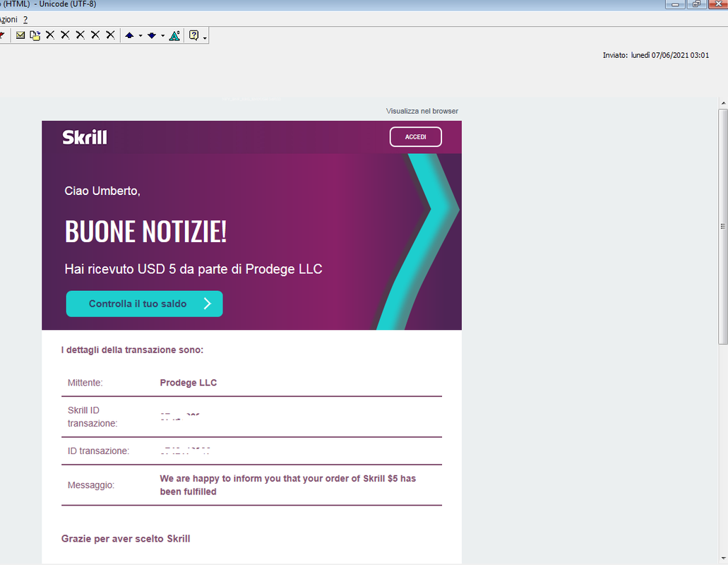Click the question mark help toolbar icon
This screenshot has height=565, width=728.
(x=193, y=35)
